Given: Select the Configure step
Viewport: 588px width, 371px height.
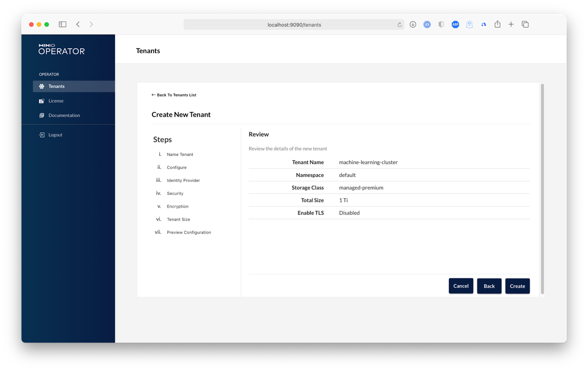Looking at the screenshot, I should pyautogui.click(x=176, y=167).
